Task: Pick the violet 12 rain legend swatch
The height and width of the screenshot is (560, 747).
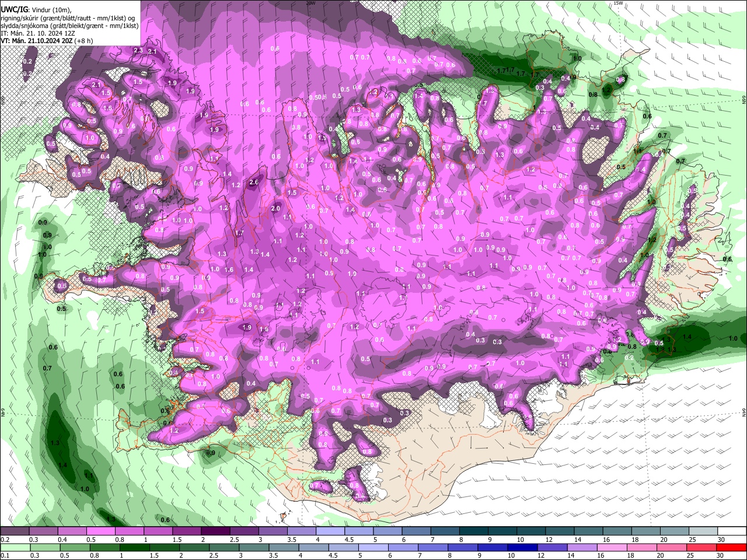Action: [551, 547]
